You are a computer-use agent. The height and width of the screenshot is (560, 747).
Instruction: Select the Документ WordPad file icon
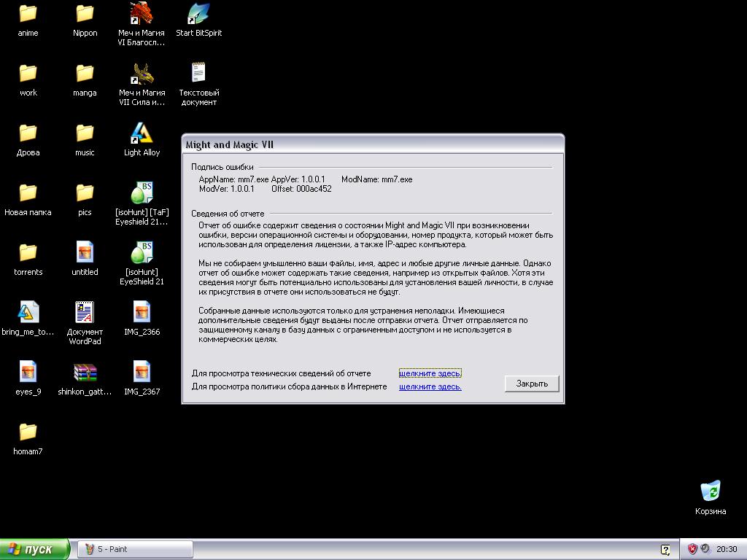pos(85,314)
